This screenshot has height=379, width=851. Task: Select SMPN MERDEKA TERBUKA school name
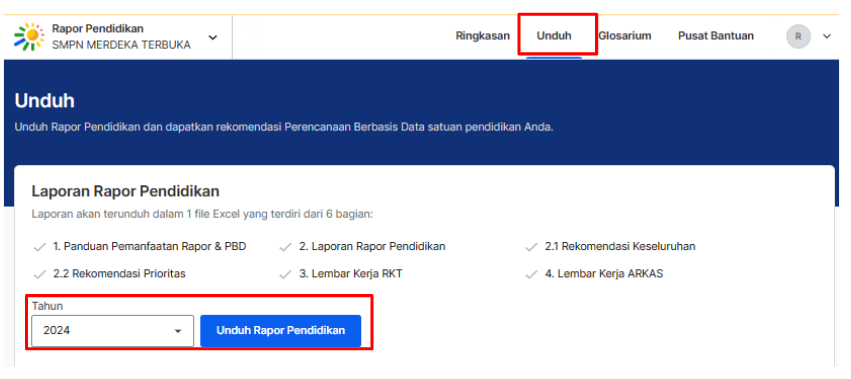121,45
